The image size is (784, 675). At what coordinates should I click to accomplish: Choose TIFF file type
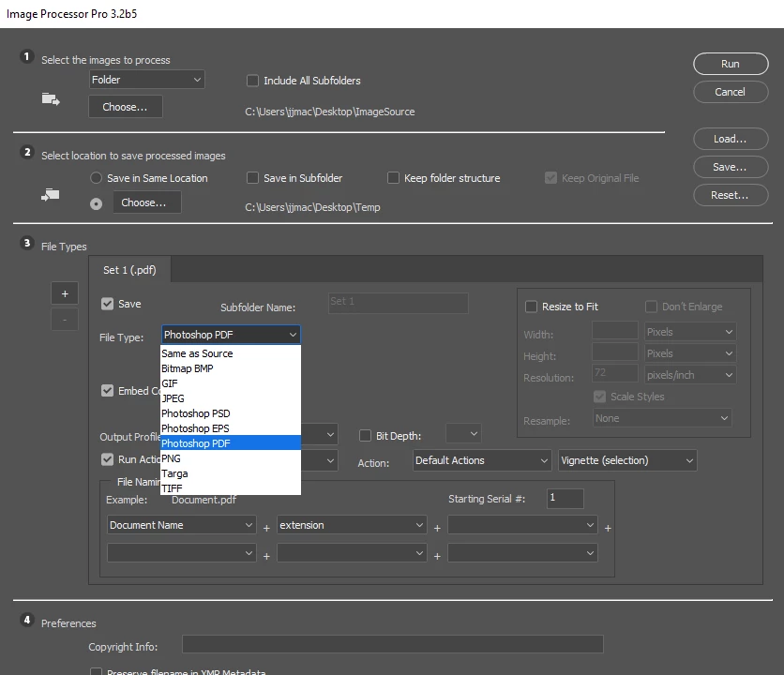[231, 488]
